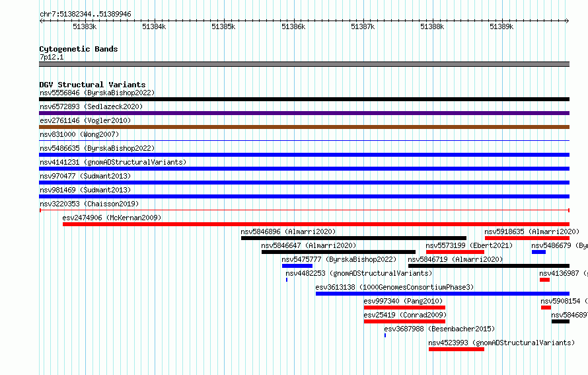Click the Cytogenetic Bands track title

pos(79,49)
